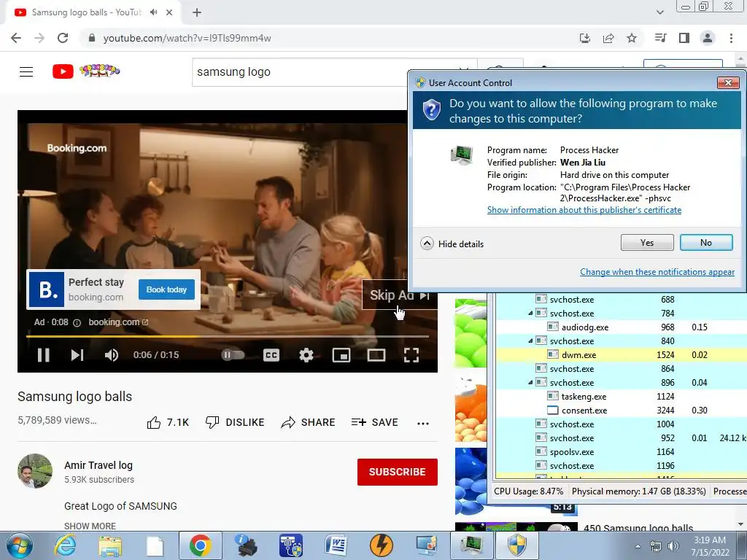Open the YouTube hamburger guide menu
The width and height of the screenshot is (747, 560).
26,72
